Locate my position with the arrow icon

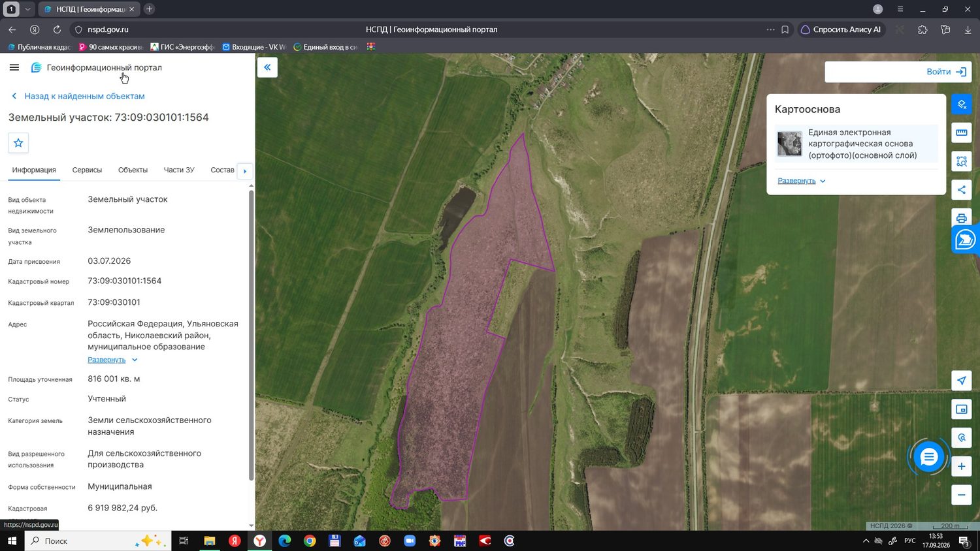[x=962, y=381]
